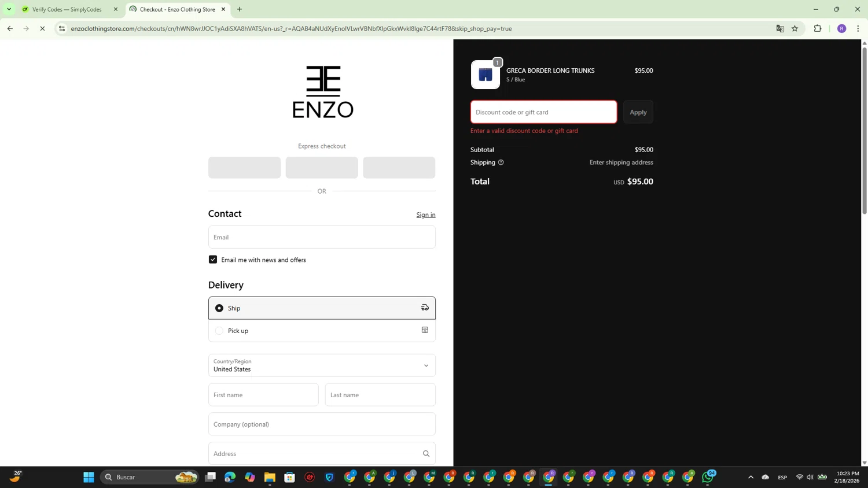This screenshot has height=488, width=868.
Task: Click the GRECA BORDER LONG TRUNKS product name
Action: pyautogui.click(x=550, y=71)
